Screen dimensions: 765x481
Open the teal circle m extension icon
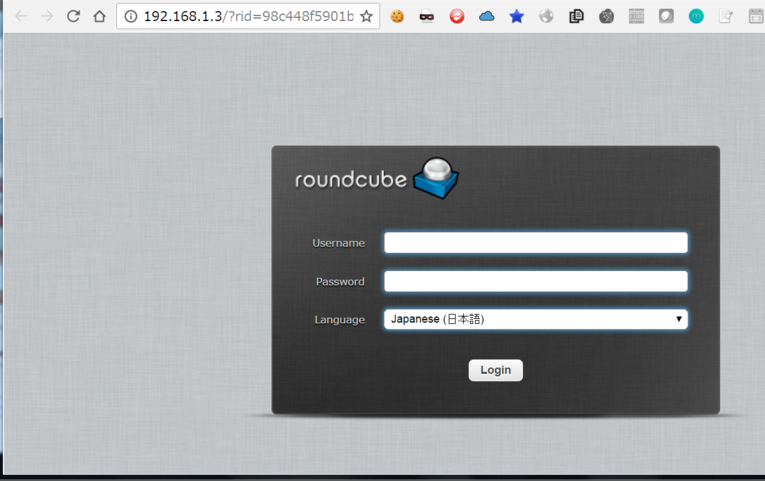[x=696, y=17]
